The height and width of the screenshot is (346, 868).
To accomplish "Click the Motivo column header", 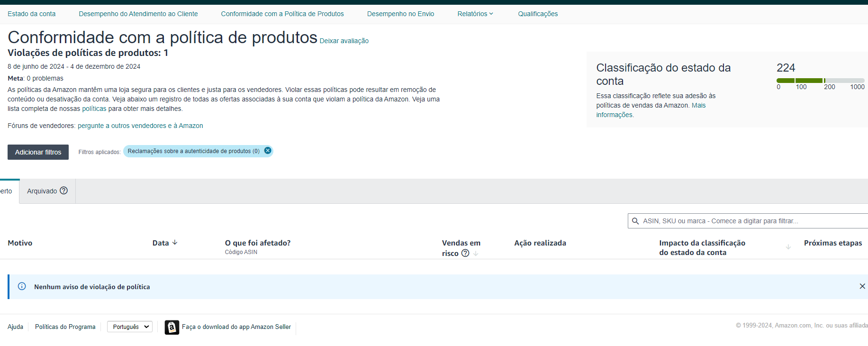I will (20, 243).
